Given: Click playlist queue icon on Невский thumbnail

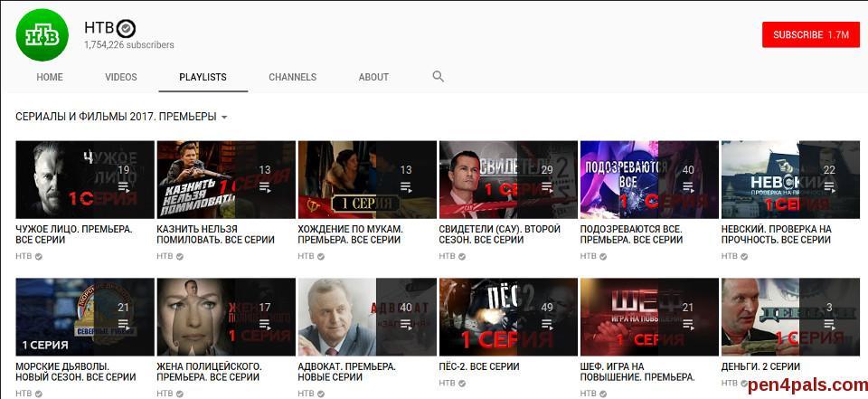Looking at the screenshot, I should coord(829,186).
